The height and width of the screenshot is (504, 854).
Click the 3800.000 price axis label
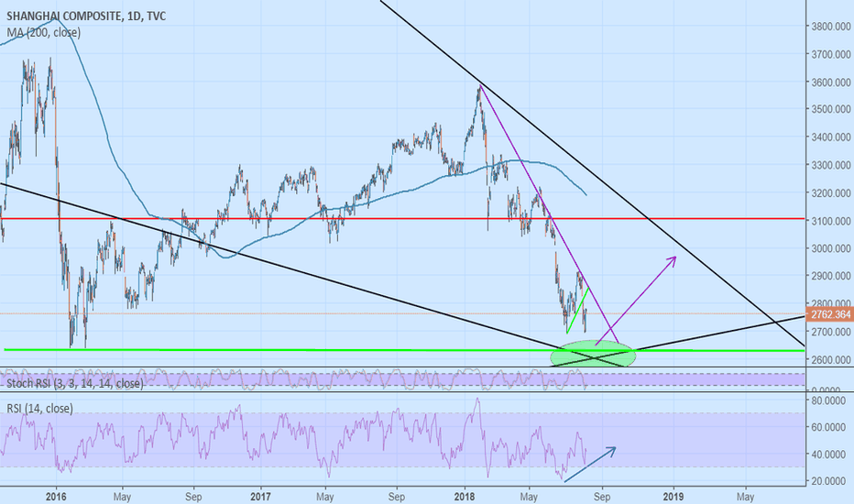(x=830, y=27)
